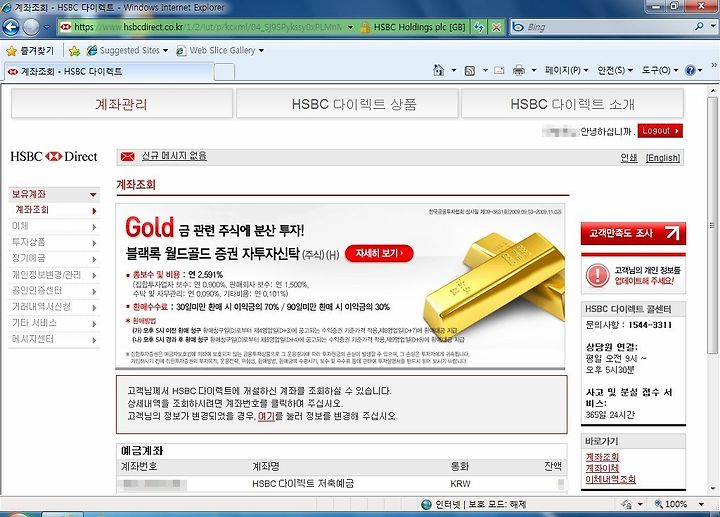Select the 계좌관리 top navigation tab
The height and width of the screenshot is (517, 720).
tap(122, 104)
